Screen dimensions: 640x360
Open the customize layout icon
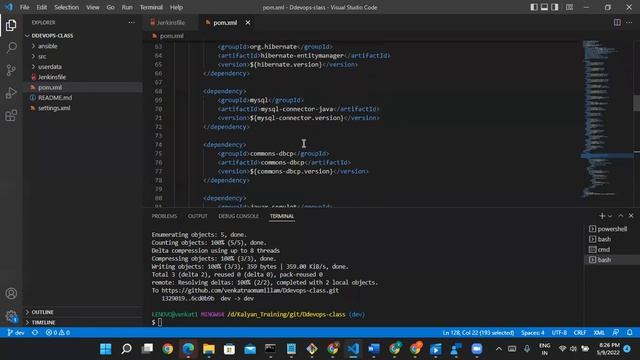pos(569,7)
